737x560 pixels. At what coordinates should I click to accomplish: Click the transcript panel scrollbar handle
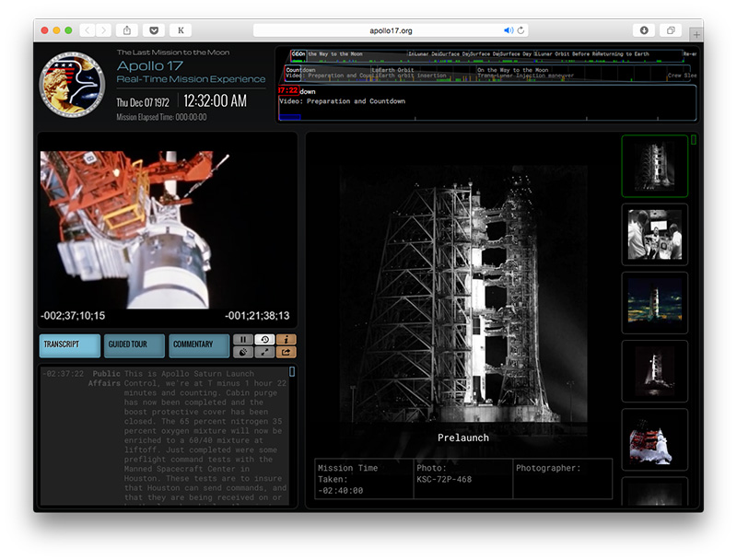pos(292,371)
